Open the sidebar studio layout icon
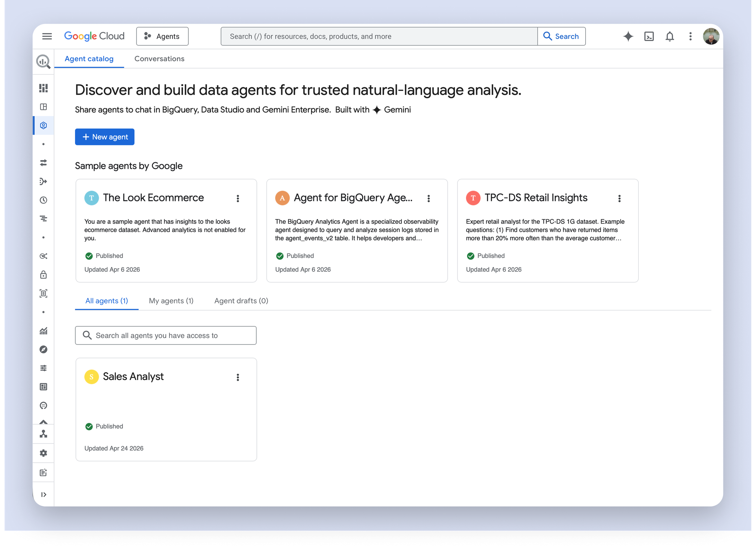This screenshot has width=756, height=550. click(43, 107)
